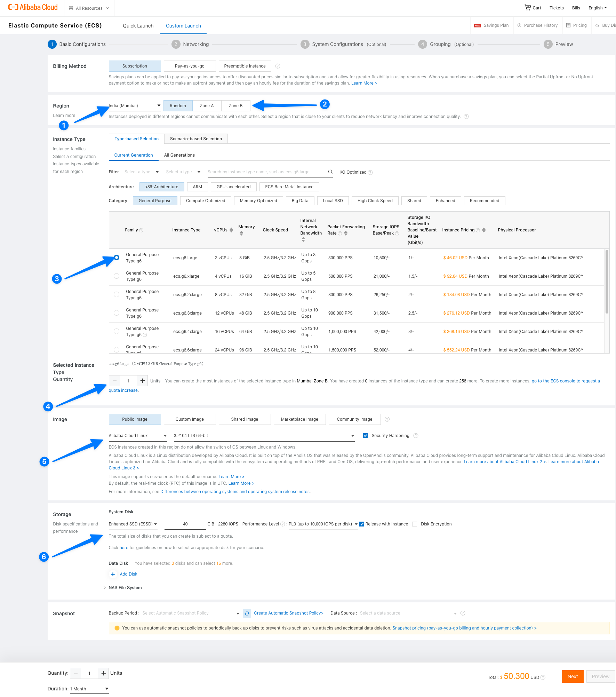
Task: Click the instance table vertical scrollbar
Action: pos(607,282)
